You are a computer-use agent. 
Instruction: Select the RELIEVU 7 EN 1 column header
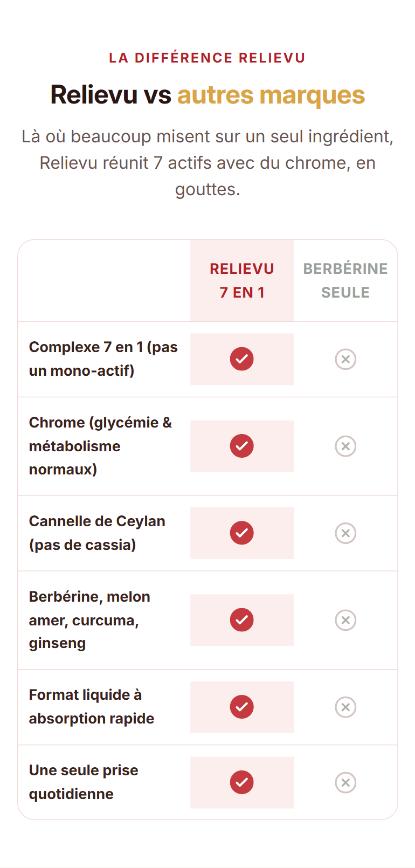point(242,280)
